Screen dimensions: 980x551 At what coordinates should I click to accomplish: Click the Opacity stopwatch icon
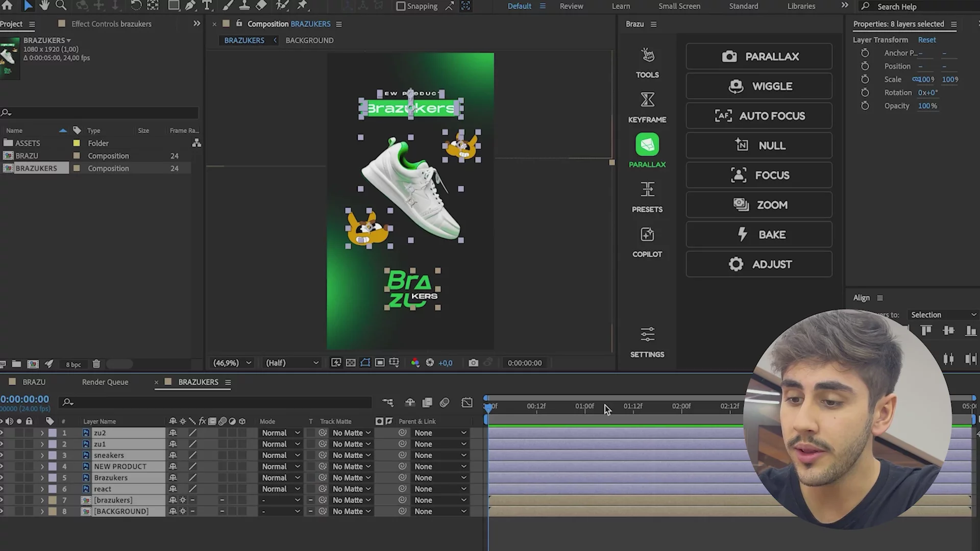(865, 106)
